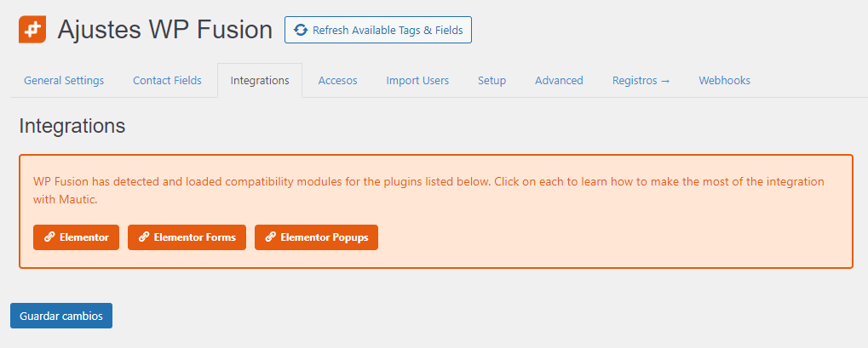Image resolution: width=868 pixels, height=348 pixels.
Task: Click the link icon on Elementor Popups
Action: (x=271, y=237)
